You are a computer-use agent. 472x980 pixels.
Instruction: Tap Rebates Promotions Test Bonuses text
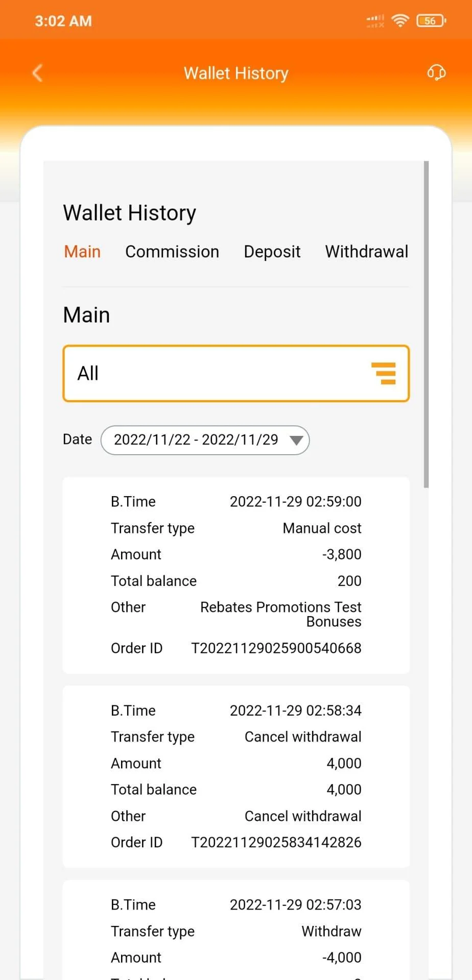pyautogui.click(x=281, y=614)
